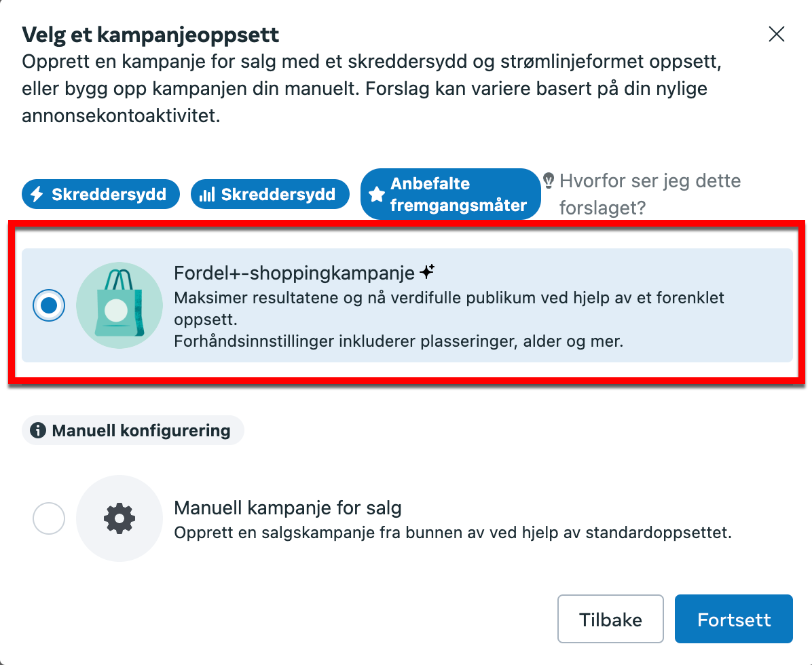The height and width of the screenshot is (665, 812).
Task: Click the bar chart icon on Skreddersydd tag
Action: pyautogui.click(x=207, y=195)
